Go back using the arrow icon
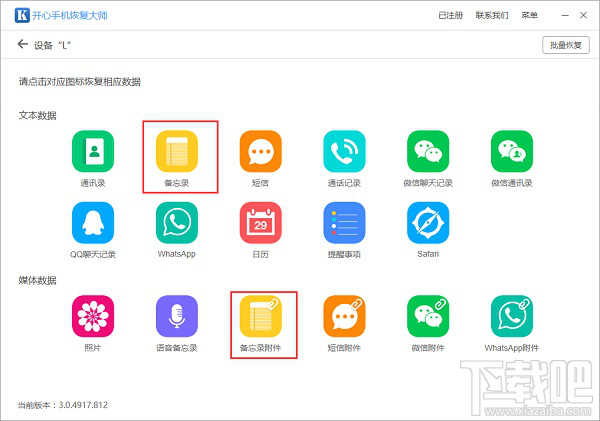The image size is (600, 421). [x=23, y=44]
